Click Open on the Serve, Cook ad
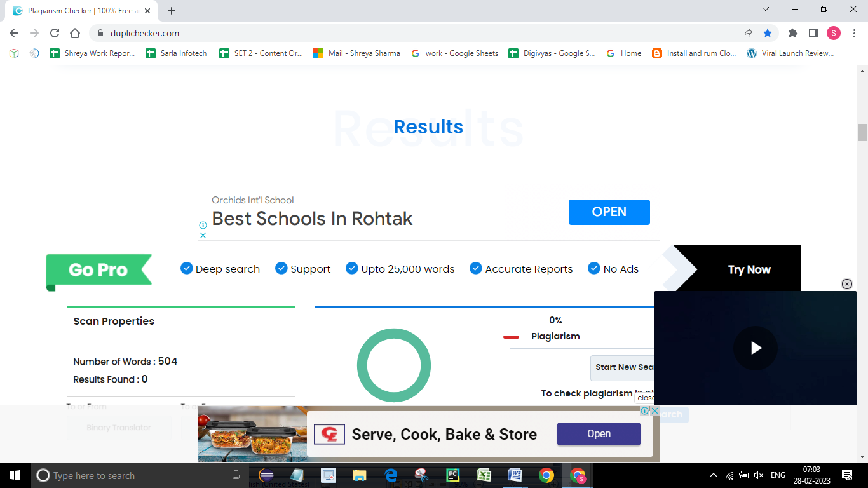This screenshot has width=868, height=488. tap(599, 434)
